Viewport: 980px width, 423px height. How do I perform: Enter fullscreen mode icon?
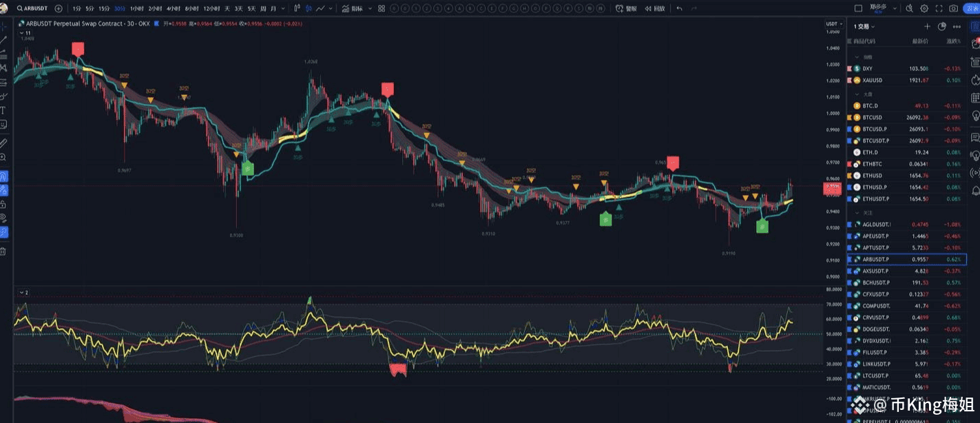point(939,8)
